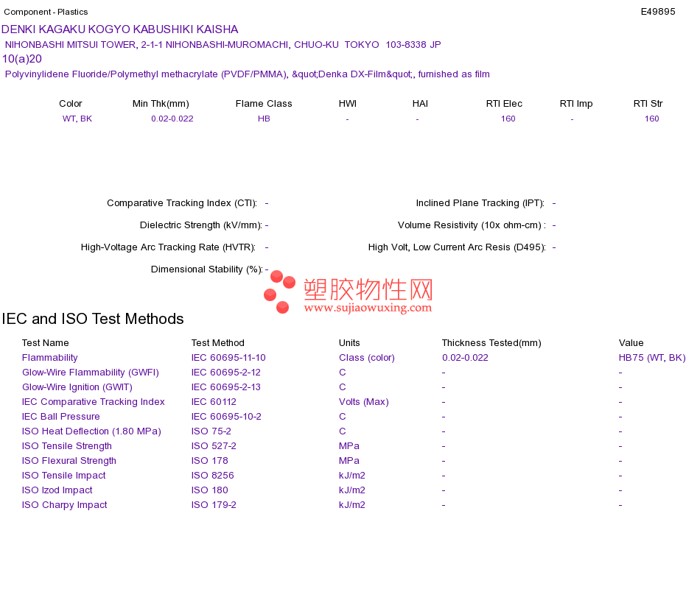Click the WT, BK color value
This screenshot has height=589, width=700.
coord(77,119)
